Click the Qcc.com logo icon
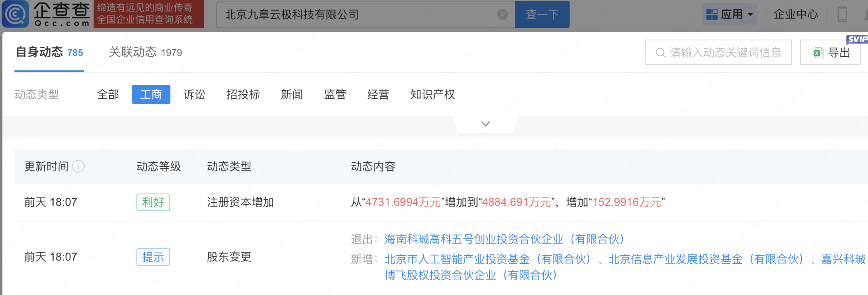The height and width of the screenshot is (295, 868). (15, 14)
